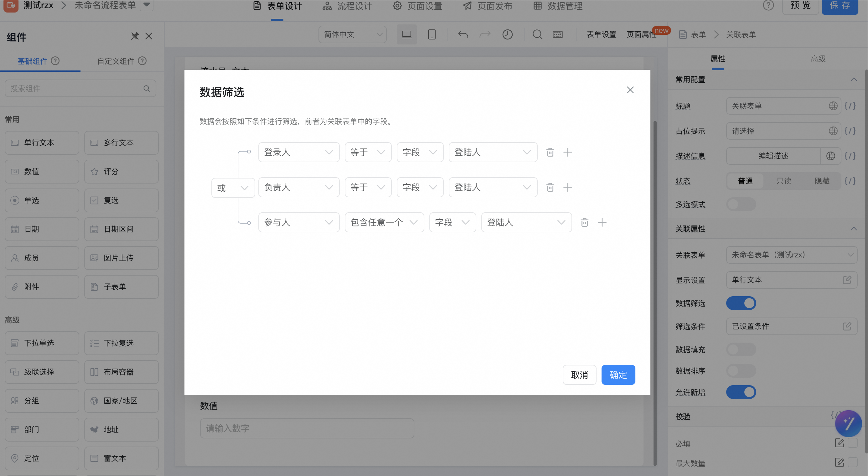Image resolution: width=868 pixels, height=476 pixels.
Task: Focus the 搜索组件 search field
Action: pos(80,89)
